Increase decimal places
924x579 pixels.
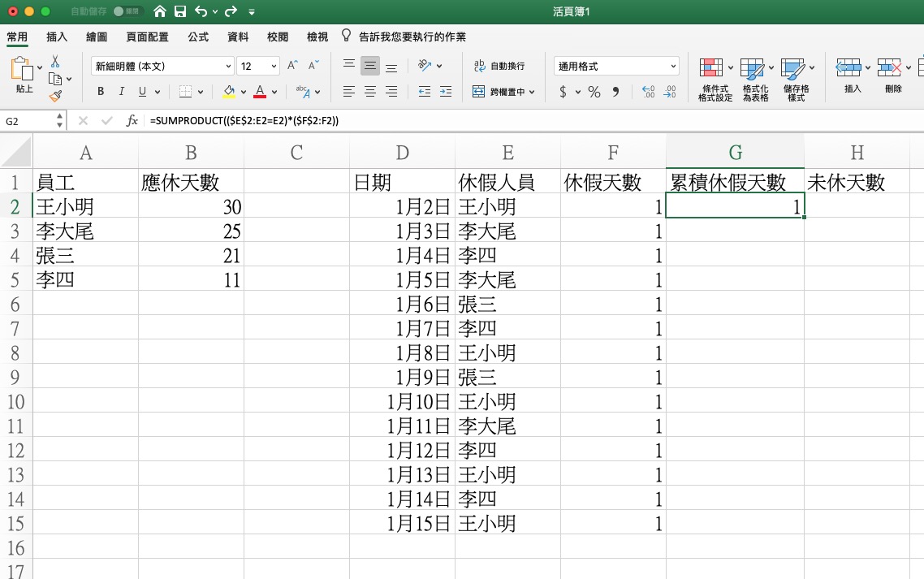click(x=648, y=92)
